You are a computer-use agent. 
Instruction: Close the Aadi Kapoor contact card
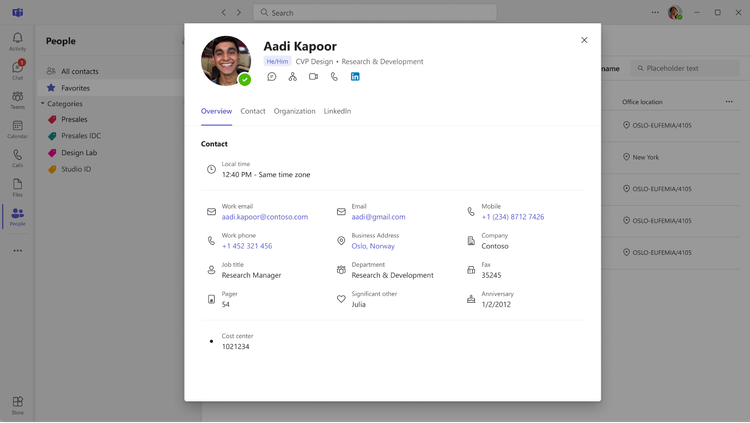coord(584,40)
